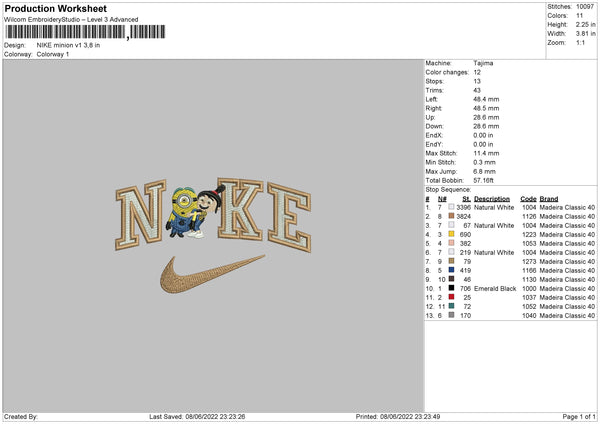This screenshot has width=600, height=424.
Task: Click the Max Stitch value 11.4 mm
Action: tap(486, 153)
